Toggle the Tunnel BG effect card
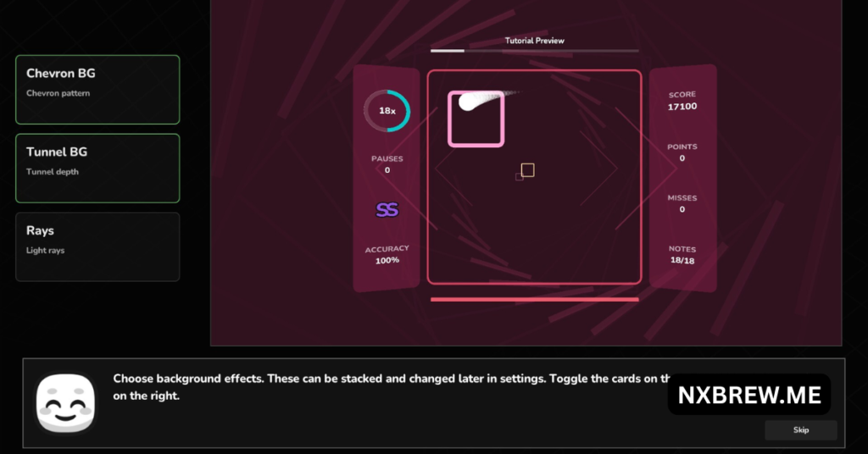Image resolution: width=868 pixels, height=454 pixels. tap(97, 168)
